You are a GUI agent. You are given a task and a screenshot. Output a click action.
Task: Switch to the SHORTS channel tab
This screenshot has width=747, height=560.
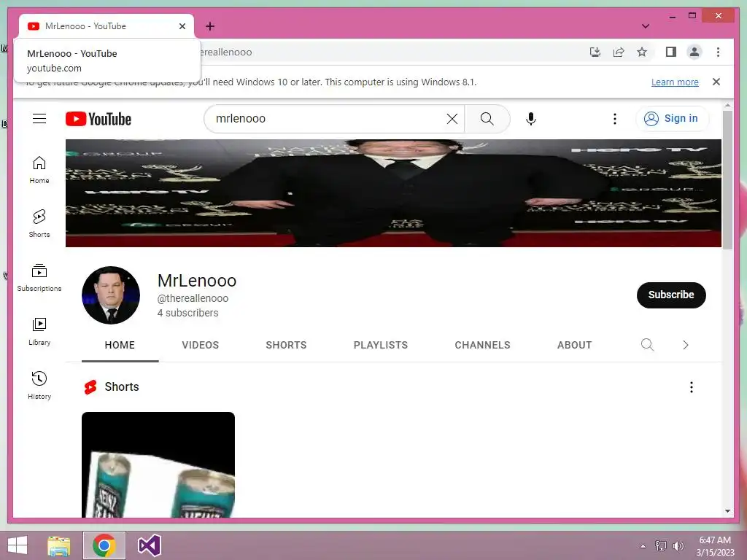tap(286, 345)
